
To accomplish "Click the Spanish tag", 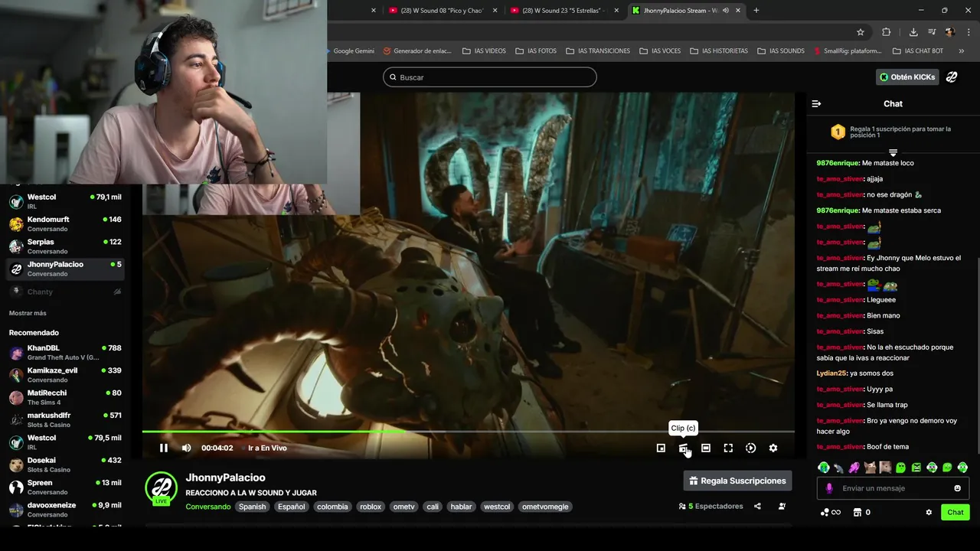I will [x=252, y=507].
